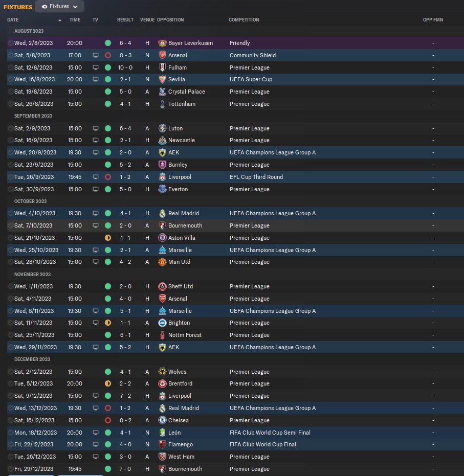Click the León club badge
The width and height of the screenshot is (464, 476).
163,433
